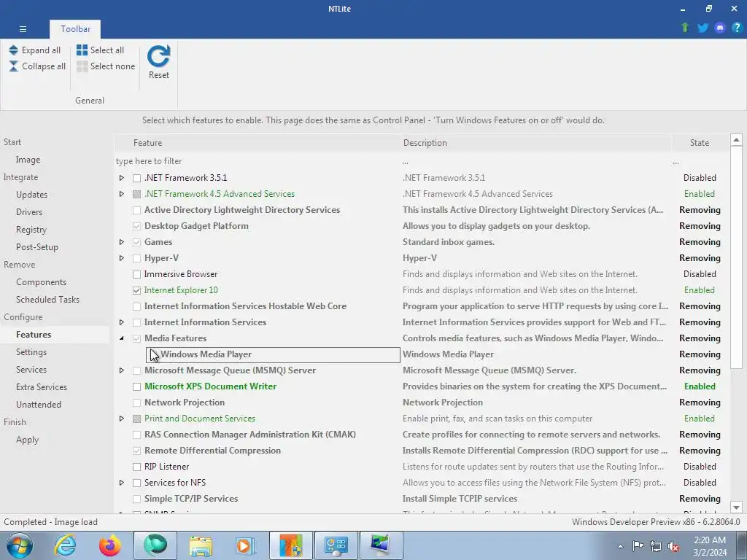Click the Action Center flag tray icon
Screen dimensions: 747x560
pyautogui.click(x=638, y=545)
